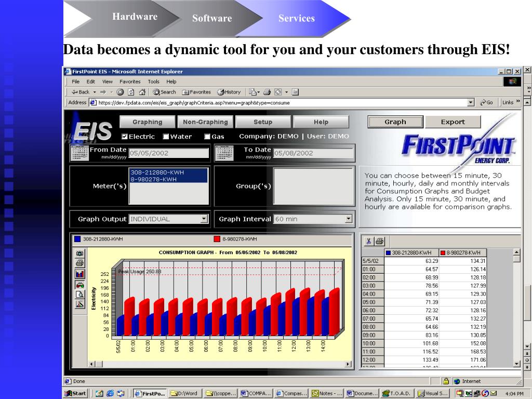
Task: Click the Graphing tab button
Action: coord(147,122)
